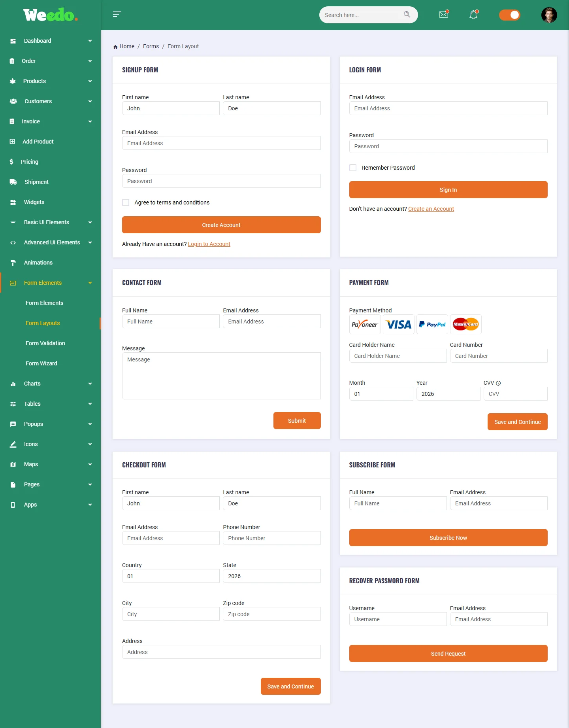Screen dimensions: 569x728
Task: Click the Widgets icon in sidebar
Action: [13, 202]
